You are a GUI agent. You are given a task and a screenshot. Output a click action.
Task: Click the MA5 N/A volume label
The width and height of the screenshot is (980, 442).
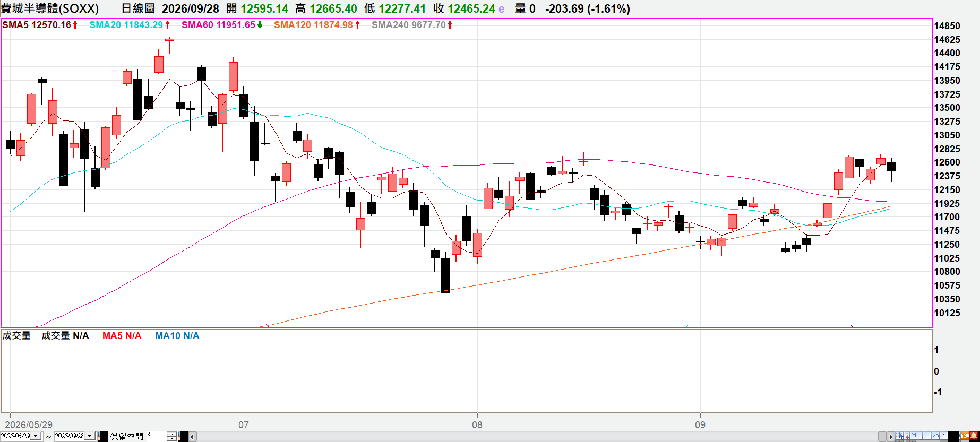click(x=122, y=336)
